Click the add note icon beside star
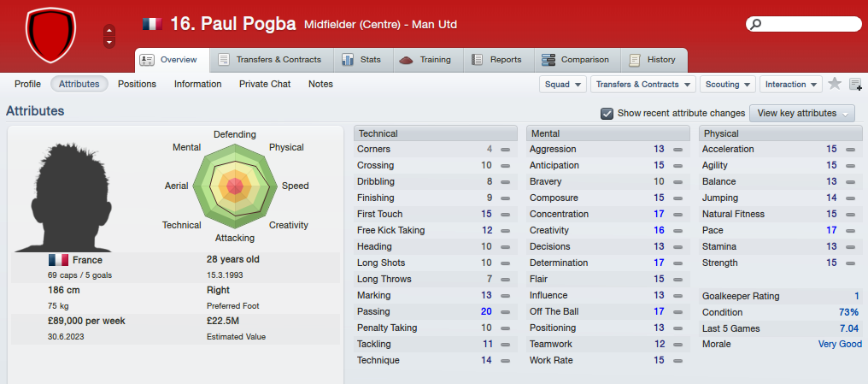868x384 pixels. tap(855, 84)
